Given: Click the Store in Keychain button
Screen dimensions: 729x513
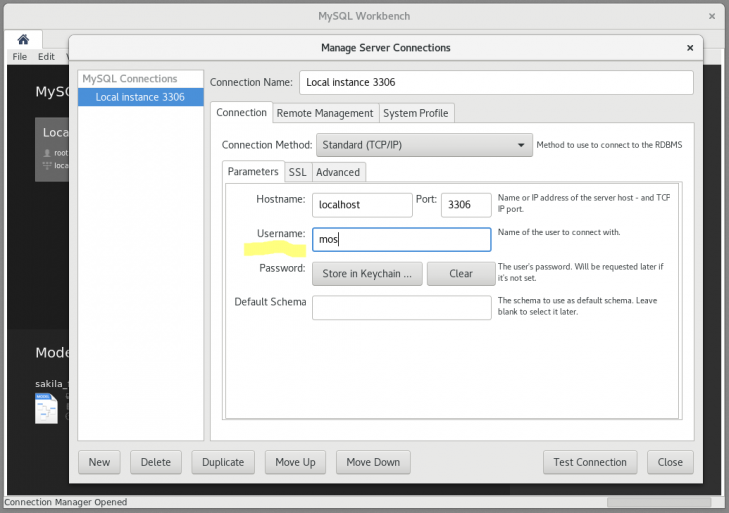Looking at the screenshot, I should point(367,273).
